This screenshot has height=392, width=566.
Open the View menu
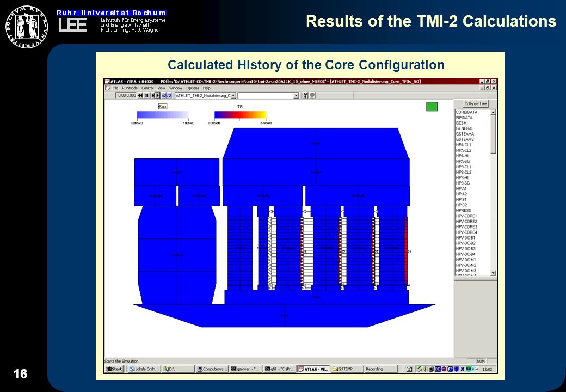click(161, 88)
